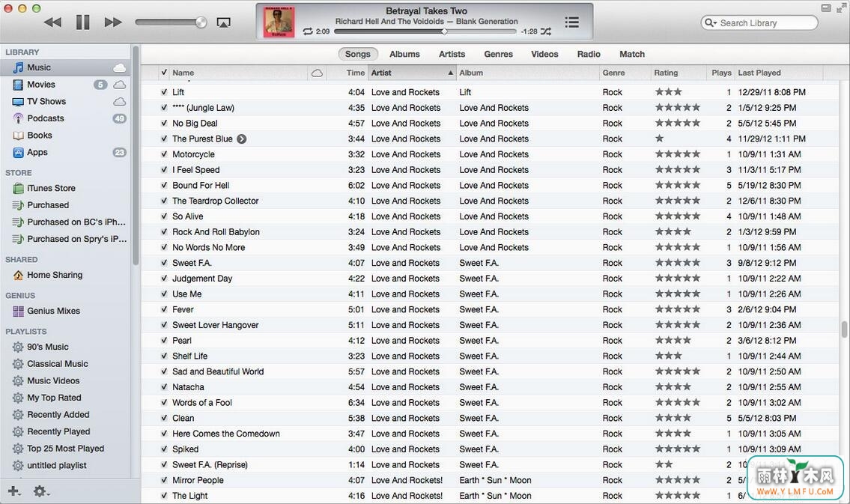Click the iTunes Store icon

[18, 188]
